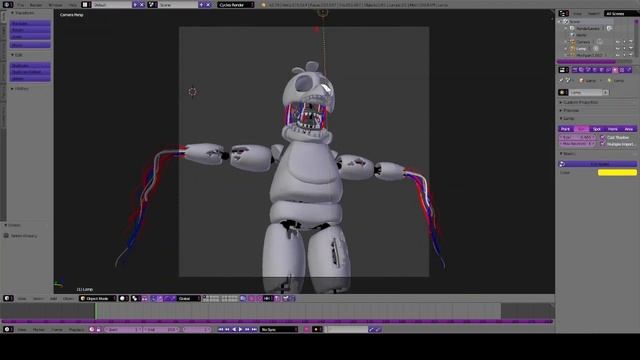Jump to the end frame in timeline
The width and height of the screenshot is (640, 360).
[x=254, y=329]
